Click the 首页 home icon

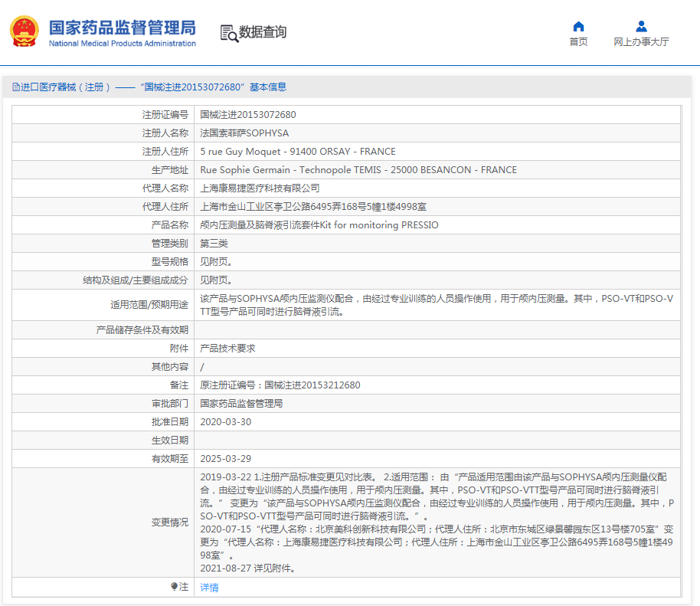coord(578,26)
